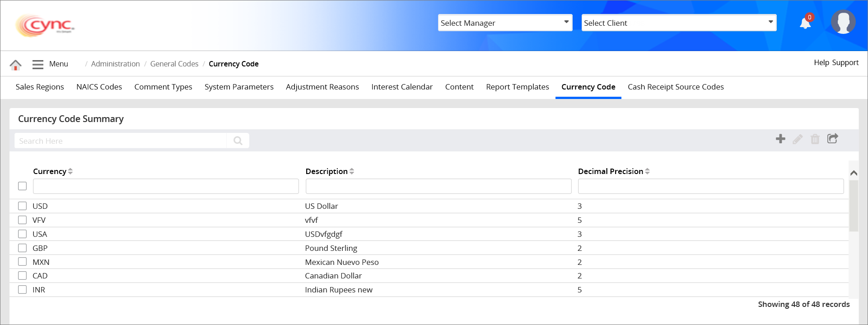Click the user profile avatar

point(843,22)
